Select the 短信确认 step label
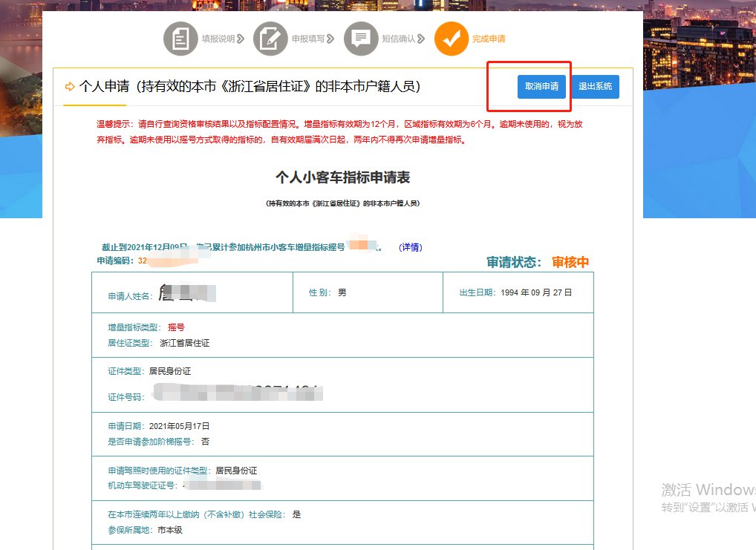This screenshot has height=550, width=756. (399, 39)
